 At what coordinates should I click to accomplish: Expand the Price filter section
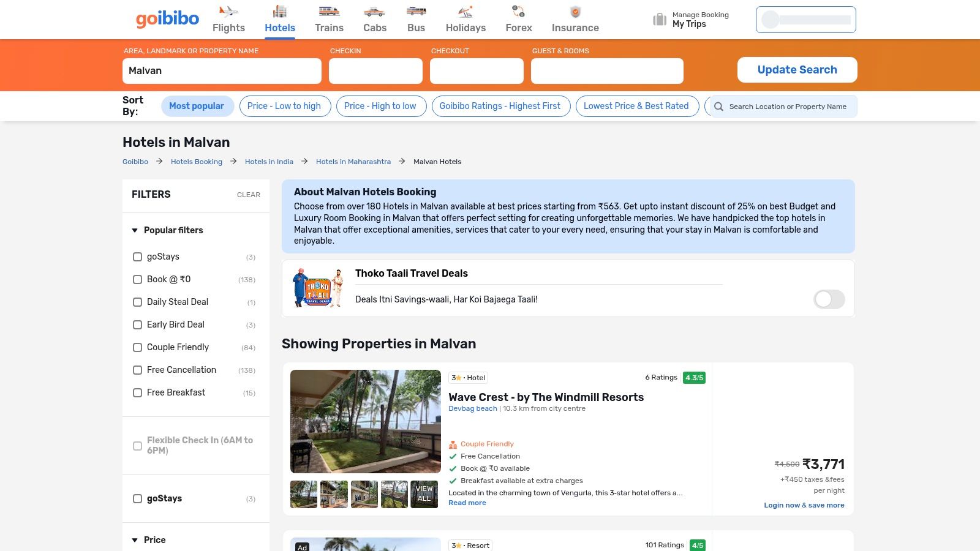click(135, 540)
